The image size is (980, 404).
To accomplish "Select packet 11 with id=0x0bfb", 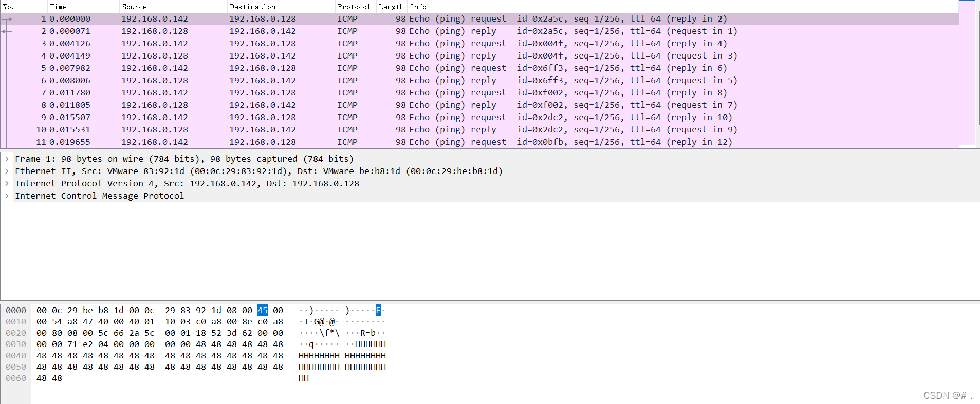I will (x=479, y=142).
